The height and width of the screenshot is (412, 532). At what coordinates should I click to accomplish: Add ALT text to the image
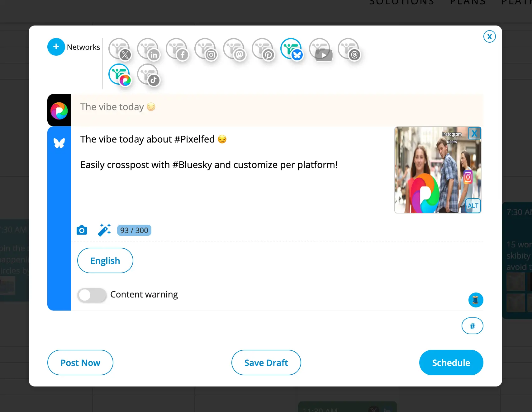click(x=473, y=206)
